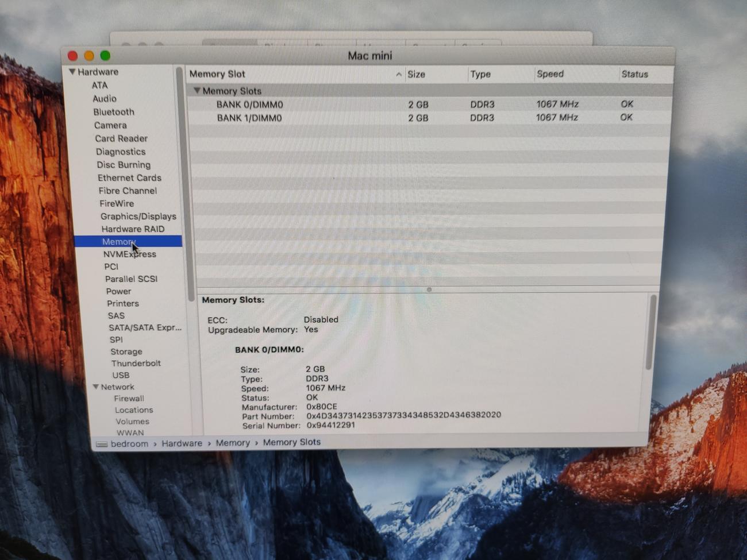The image size is (747, 560).
Task: Collapse the Hardware section triangle
Action: pyautogui.click(x=72, y=72)
